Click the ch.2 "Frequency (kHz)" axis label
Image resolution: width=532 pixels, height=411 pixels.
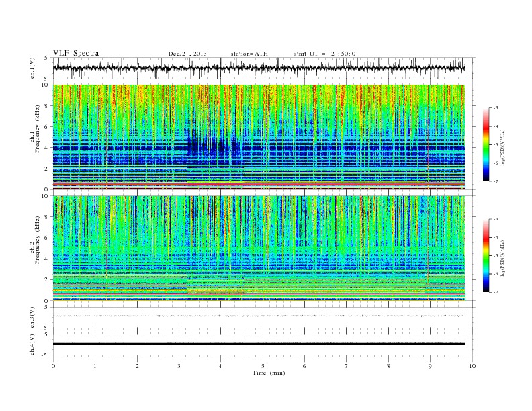(x=38, y=239)
